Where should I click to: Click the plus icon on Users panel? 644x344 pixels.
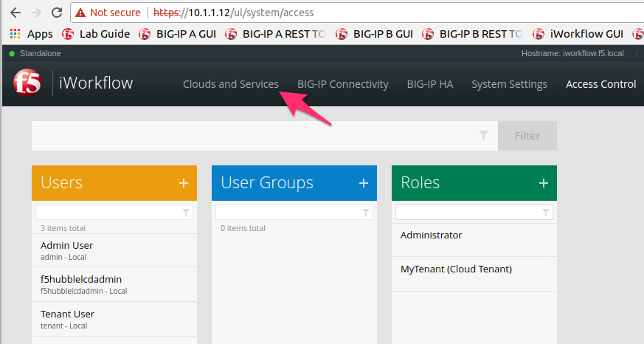[x=184, y=183]
